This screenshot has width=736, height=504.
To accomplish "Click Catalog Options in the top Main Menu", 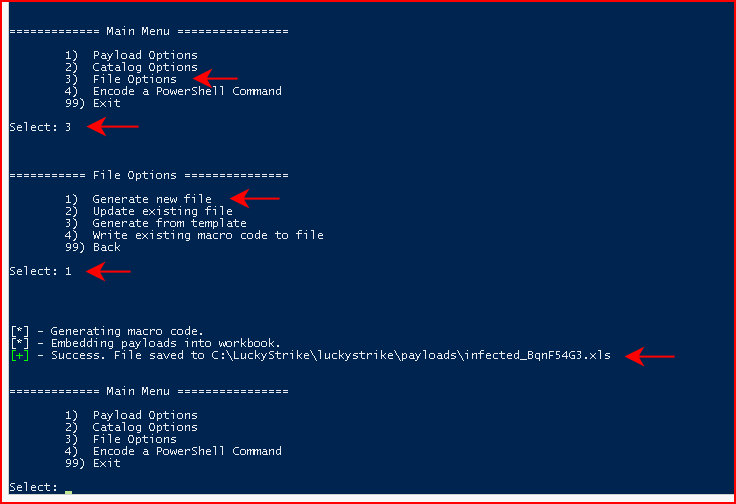I will [x=145, y=67].
